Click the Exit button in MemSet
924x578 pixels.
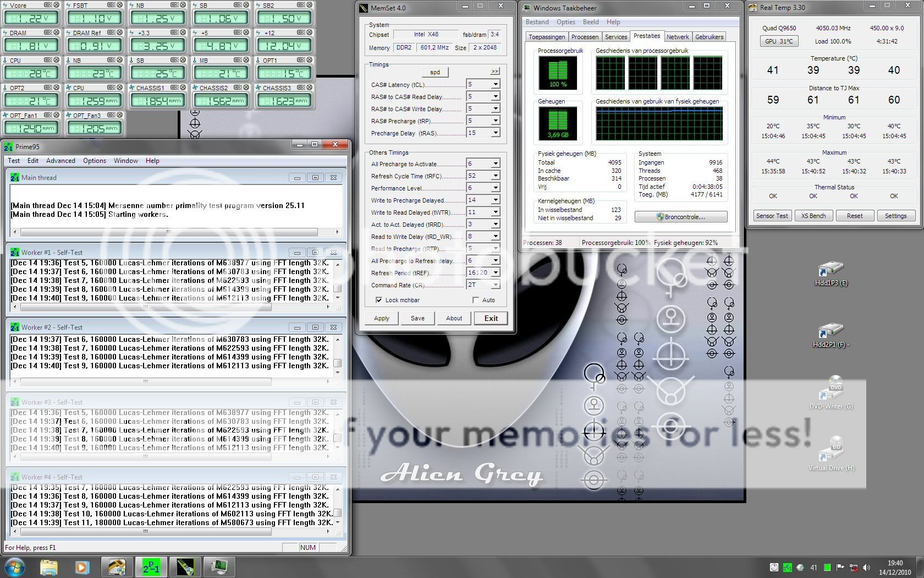[x=491, y=318]
